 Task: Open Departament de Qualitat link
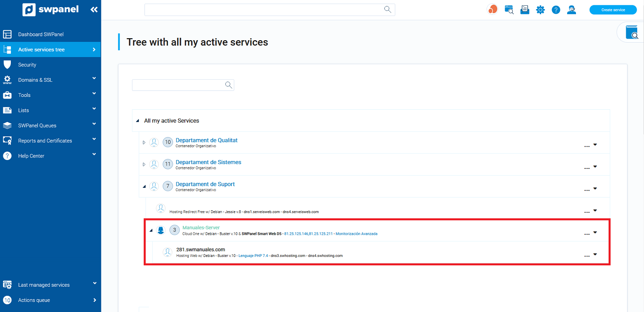[206, 140]
